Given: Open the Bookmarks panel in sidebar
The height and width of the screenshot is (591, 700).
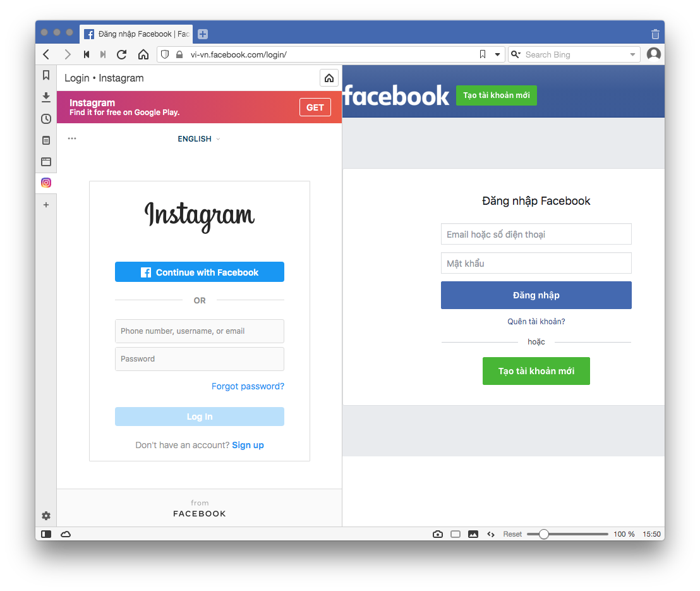Looking at the screenshot, I should pyautogui.click(x=46, y=75).
